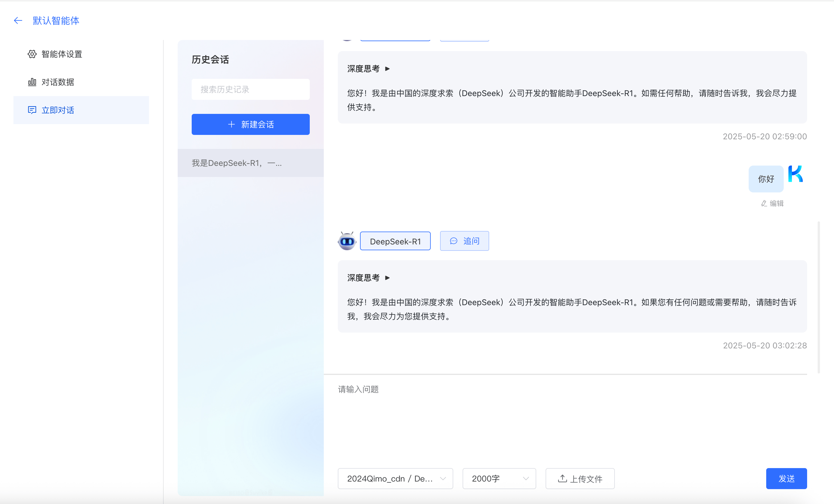834x504 pixels.
Task: Click the blue K user avatar
Action: (x=795, y=174)
